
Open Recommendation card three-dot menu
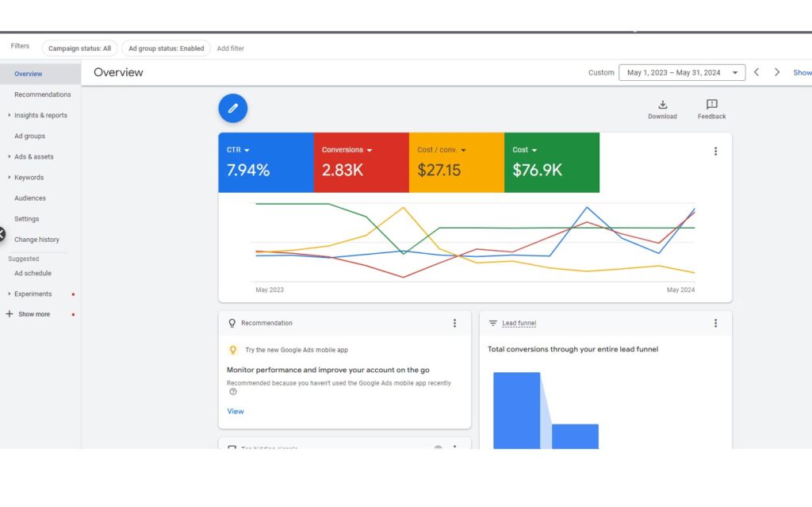pos(454,323)
